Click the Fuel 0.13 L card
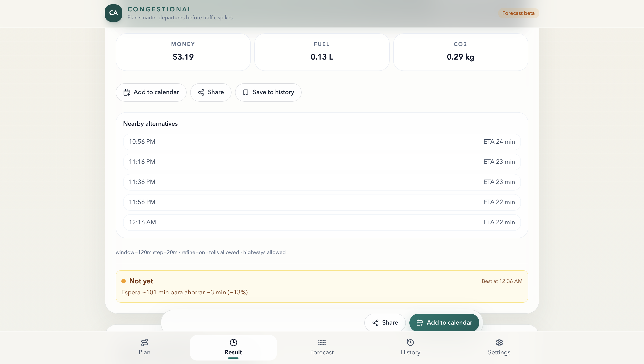This screenshot has width=644, height=364. coord(322,52)
